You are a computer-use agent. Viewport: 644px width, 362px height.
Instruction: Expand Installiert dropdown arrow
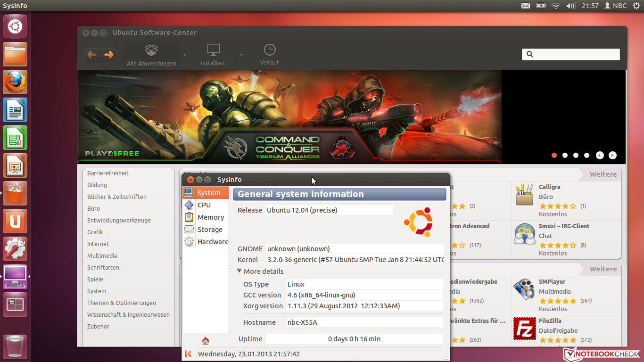pyautogui.click(x=241, y=55)
